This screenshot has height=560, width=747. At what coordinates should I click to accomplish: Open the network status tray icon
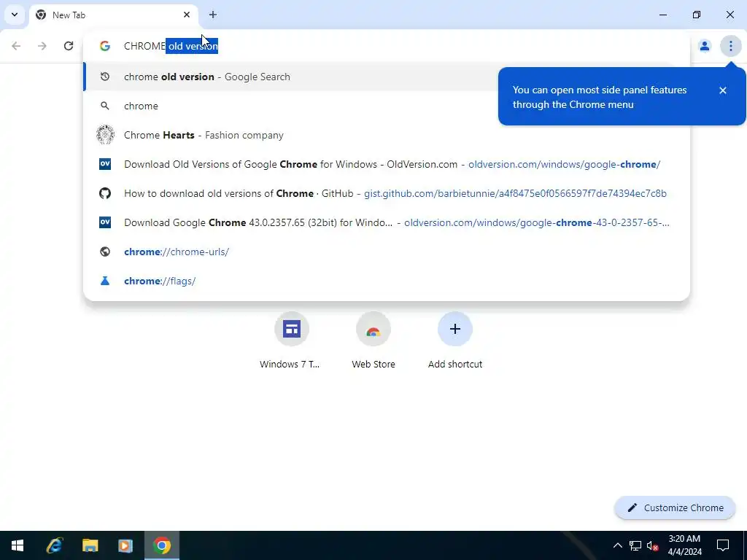pos(635,545)
